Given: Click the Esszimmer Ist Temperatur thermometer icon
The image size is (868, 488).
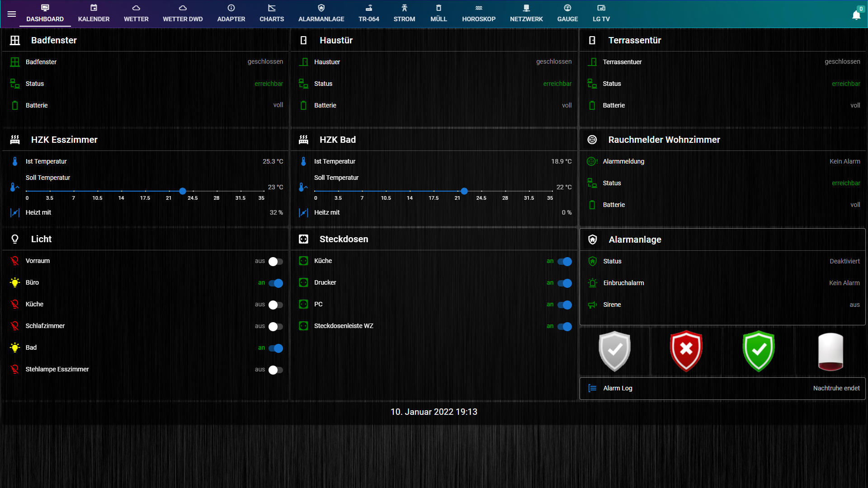Looking at the screenshot, I should pos(15,161).
